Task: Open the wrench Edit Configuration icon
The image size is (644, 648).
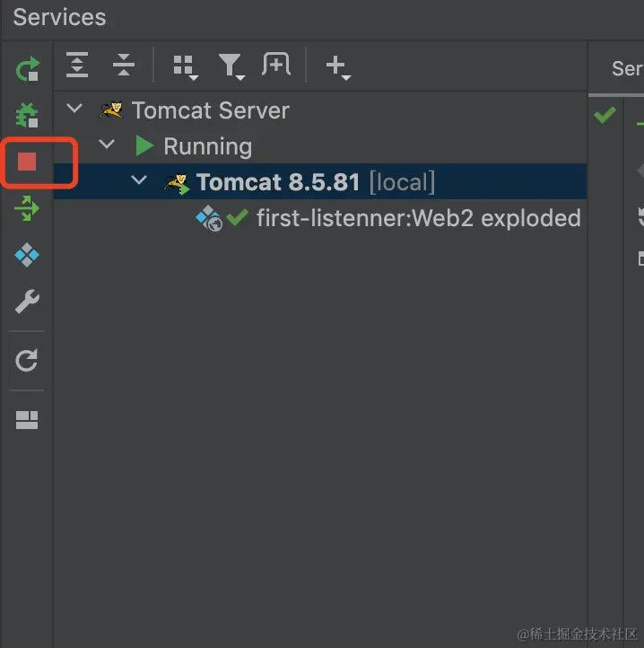Action: (x=28, y=302)
